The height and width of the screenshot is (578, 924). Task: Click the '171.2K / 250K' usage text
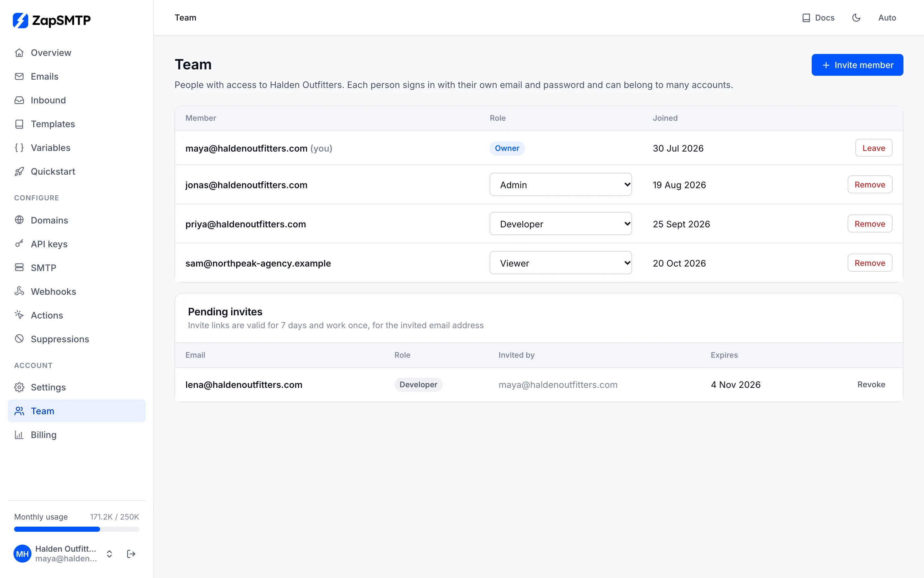pos(115,517)
